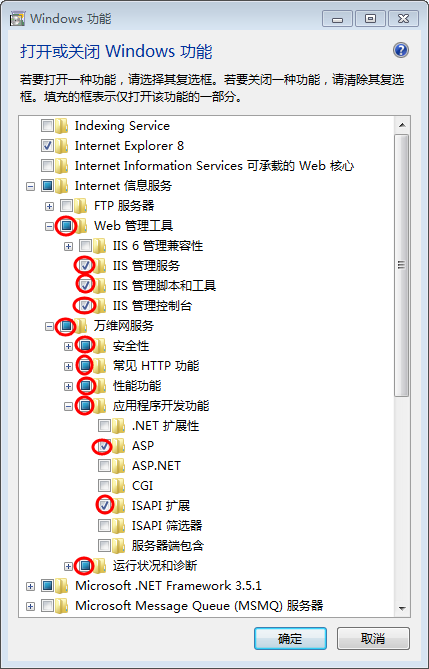
Task: Collapse the Internet 信息服务 node
Action: tap(30, 186)
